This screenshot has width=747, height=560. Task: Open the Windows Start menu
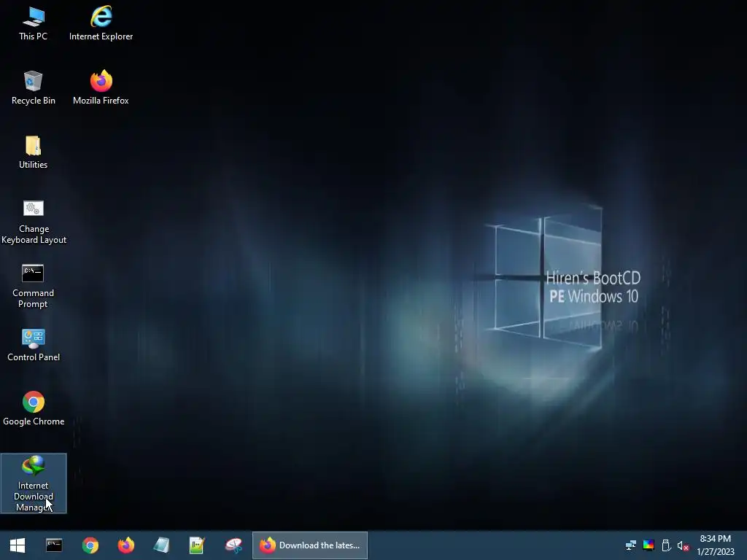[18, 545]
